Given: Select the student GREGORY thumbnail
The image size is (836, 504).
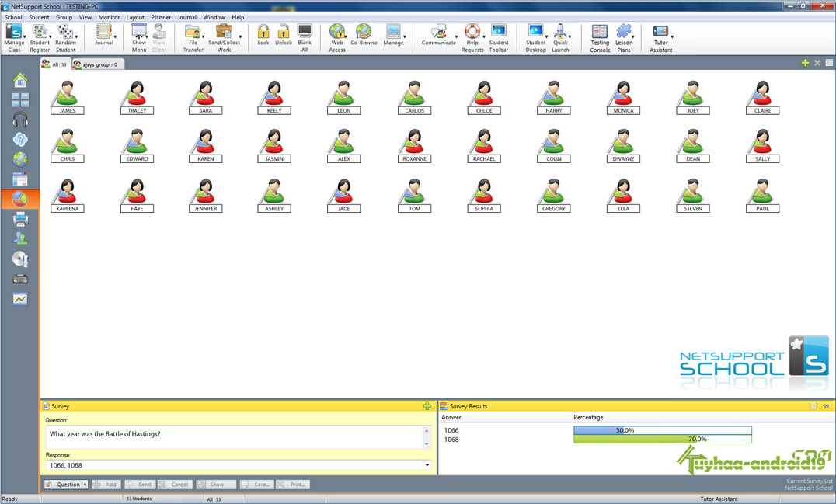Looking at the screenshot, I should pos(553,196).
